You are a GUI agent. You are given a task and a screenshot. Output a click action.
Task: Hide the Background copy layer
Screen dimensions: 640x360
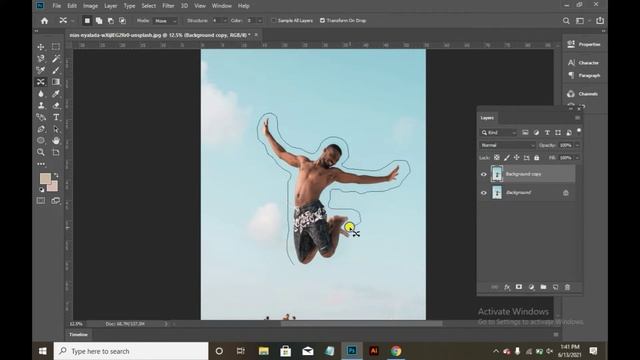484,174
